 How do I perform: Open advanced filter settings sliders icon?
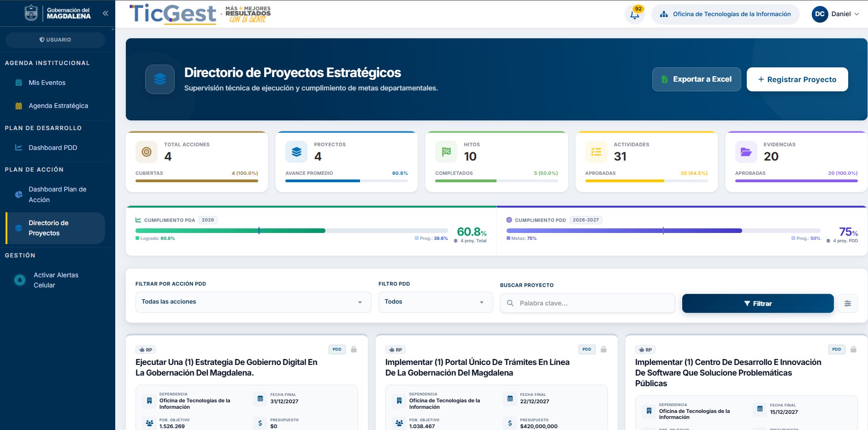coord(847,304)
